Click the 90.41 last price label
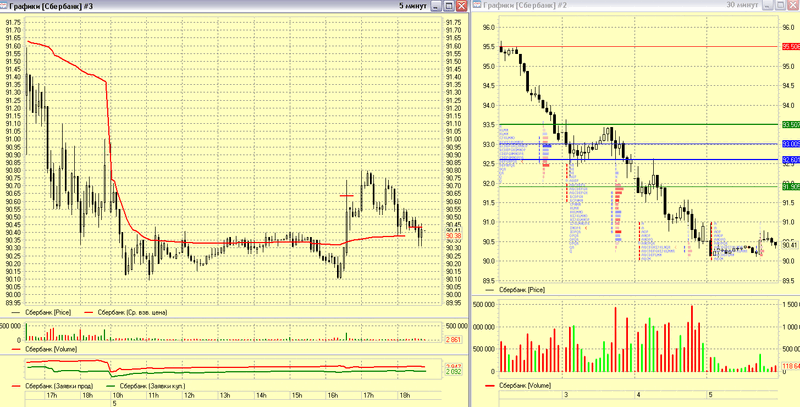Image resolution: width=800 pixels, height=407 pixels. tap(790, 245)
